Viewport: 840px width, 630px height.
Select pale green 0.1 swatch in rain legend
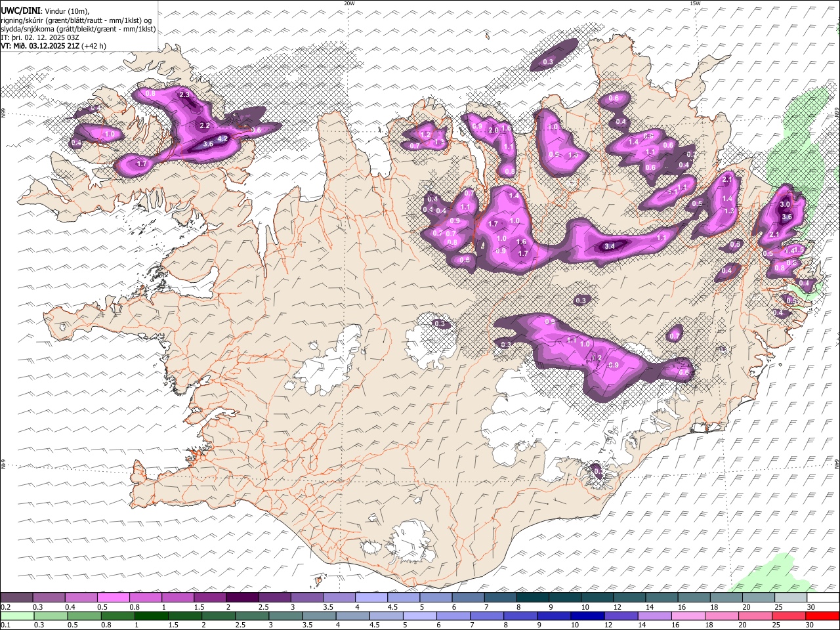[x=17, y=616]
